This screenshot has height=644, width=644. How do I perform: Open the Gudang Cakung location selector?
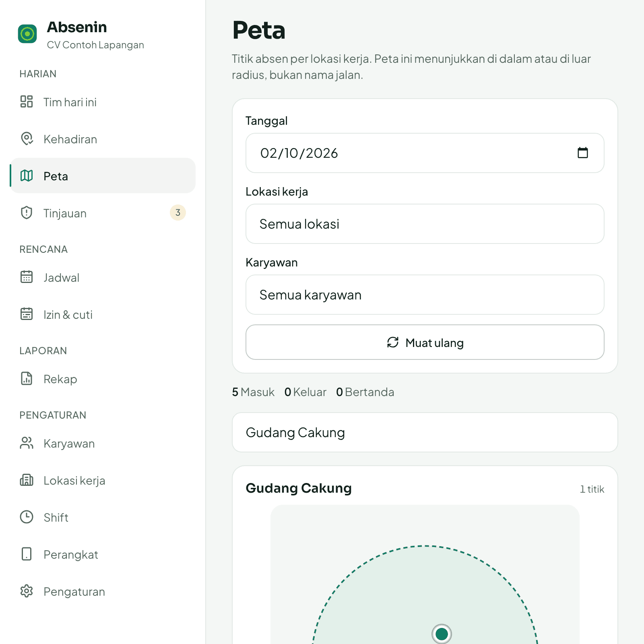[x=425, y=432]
